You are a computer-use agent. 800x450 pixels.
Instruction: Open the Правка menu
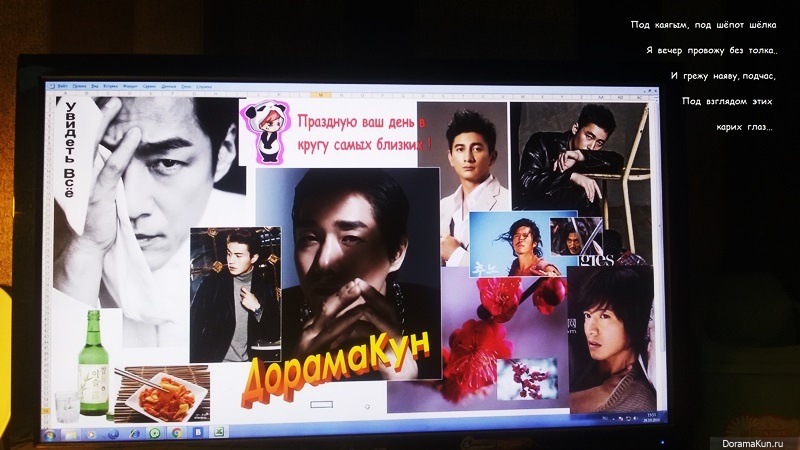[79, 86]
